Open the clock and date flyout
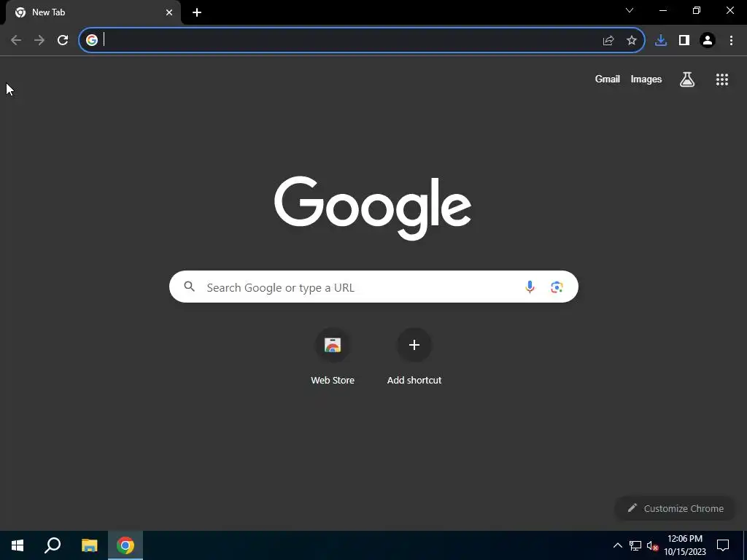 [x=684, y=545]
